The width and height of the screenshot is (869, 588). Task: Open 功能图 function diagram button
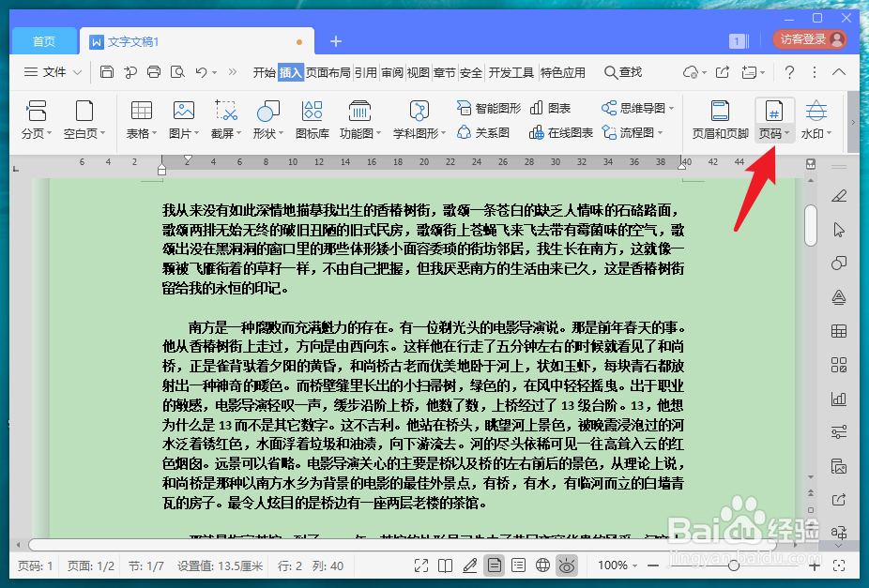[x=360, y=120]
